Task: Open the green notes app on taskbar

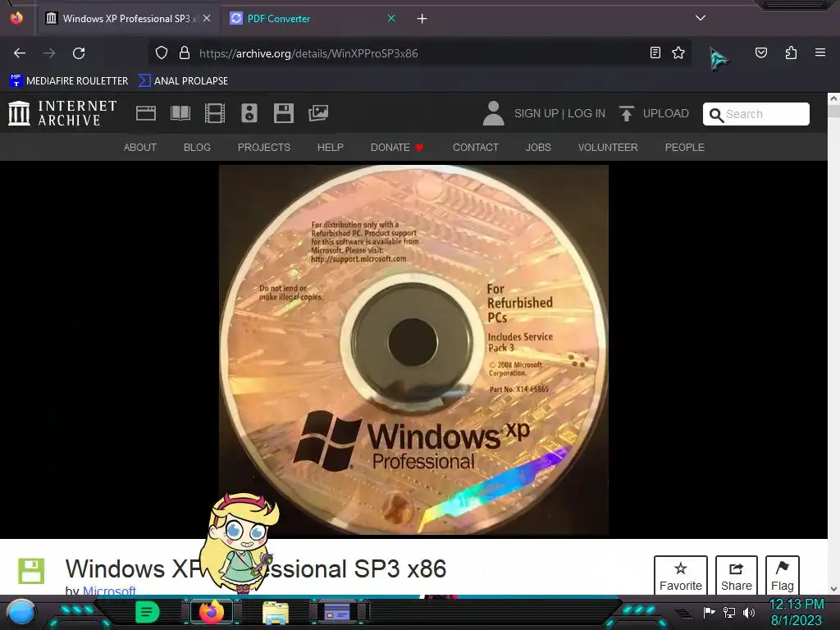Action: tap(148, 612)
